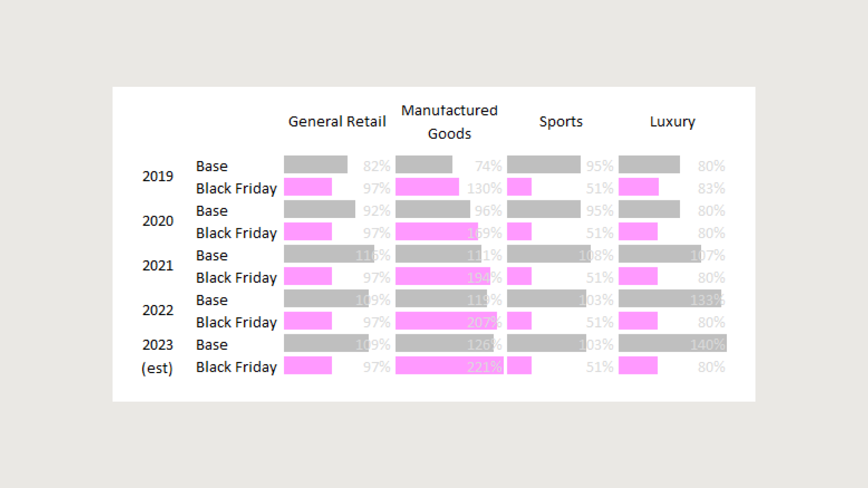This screenshot has height=488, width=868.
Task: Click the 2019 year label
Action: [158, 176]
